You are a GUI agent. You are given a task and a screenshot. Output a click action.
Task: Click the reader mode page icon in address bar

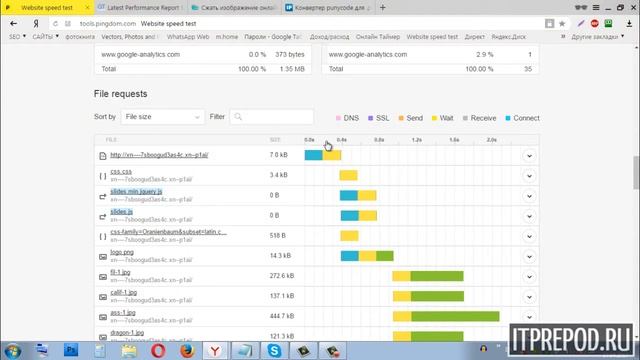point(549,24)
